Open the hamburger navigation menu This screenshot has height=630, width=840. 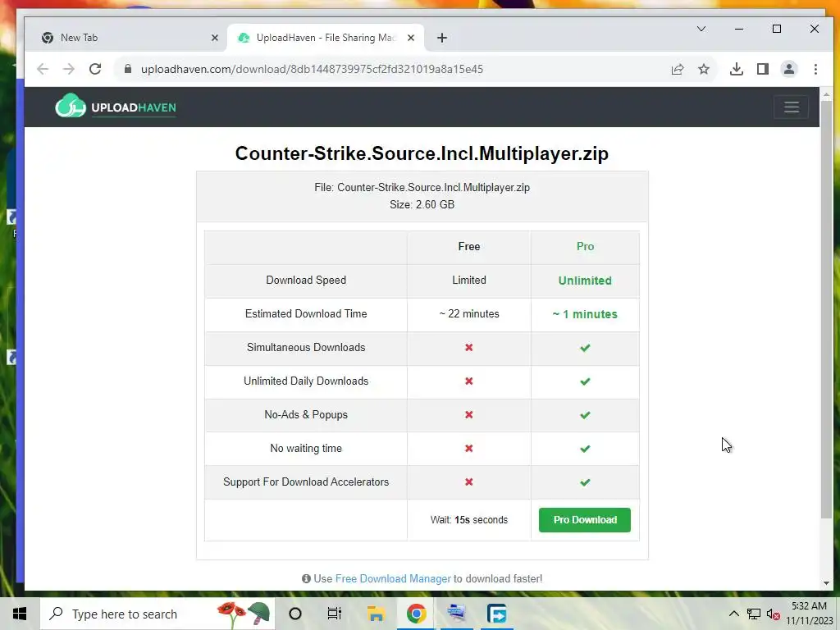point(792,107)
